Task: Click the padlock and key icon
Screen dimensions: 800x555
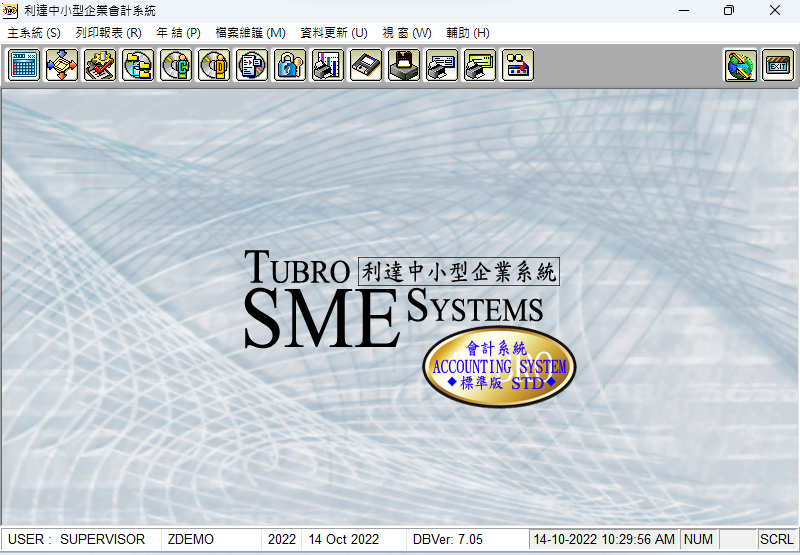Action: 290,65
